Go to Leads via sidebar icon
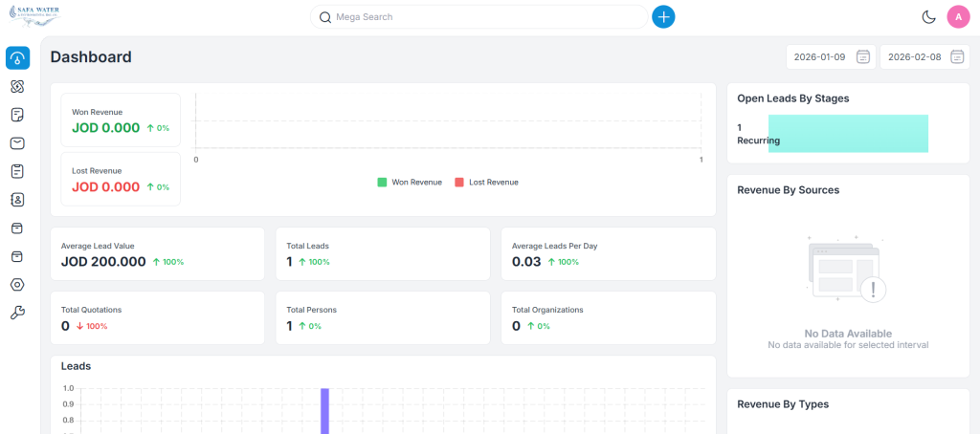The height and width of the screenshot is (434, 980). pyautogui.click(x=17, y=87)
